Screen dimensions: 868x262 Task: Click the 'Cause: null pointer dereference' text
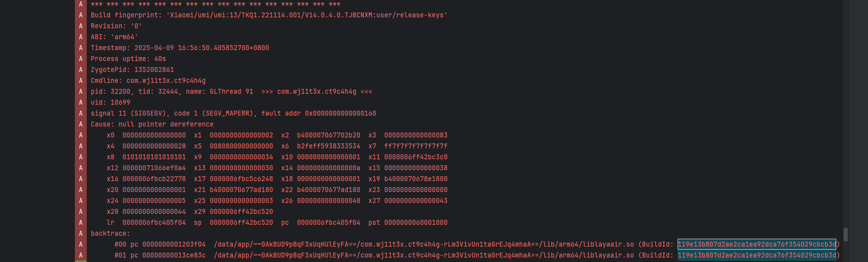[152, 124]
